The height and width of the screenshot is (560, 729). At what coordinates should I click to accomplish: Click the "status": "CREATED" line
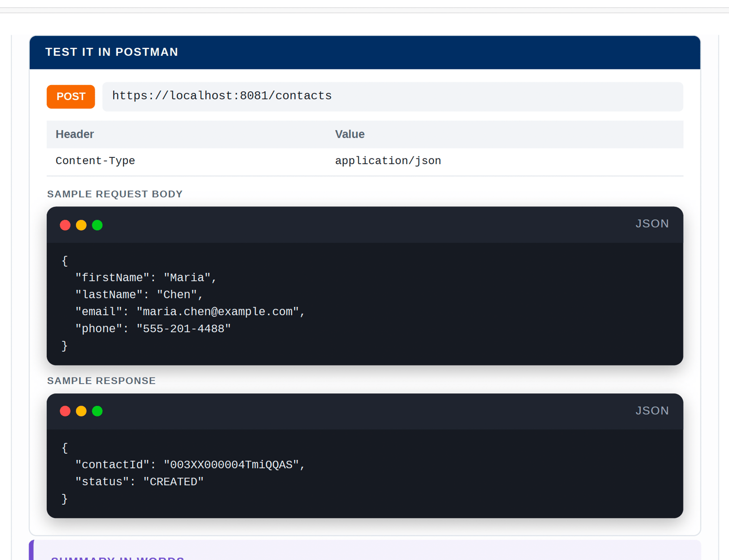point(139,482)
